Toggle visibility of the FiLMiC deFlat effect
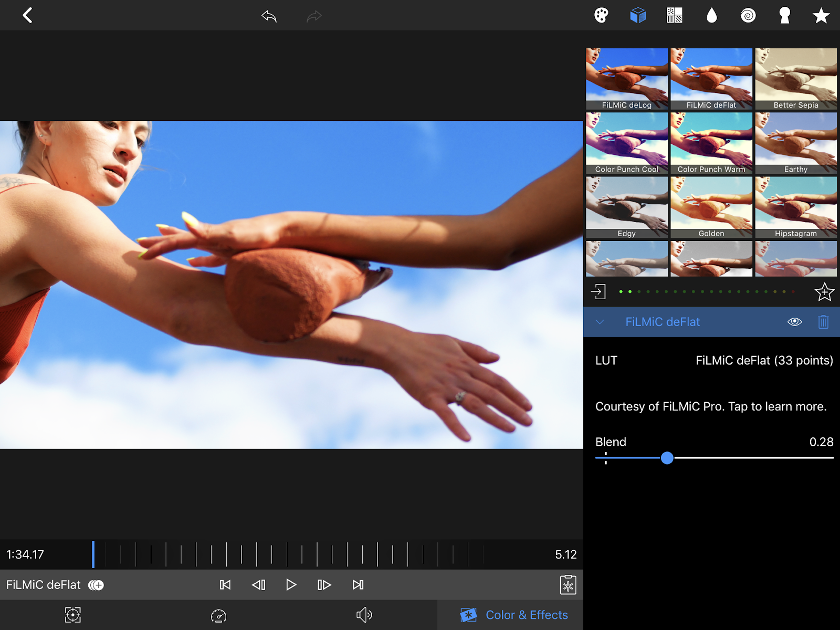Screen dimensions: 840x630 coord(795,322)
